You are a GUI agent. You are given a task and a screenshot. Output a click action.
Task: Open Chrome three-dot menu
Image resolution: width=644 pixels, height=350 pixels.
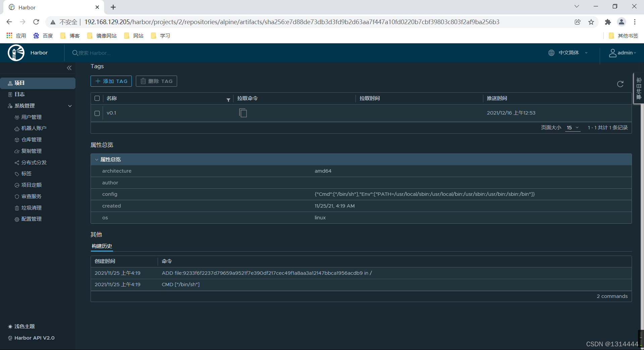point(635,22)
